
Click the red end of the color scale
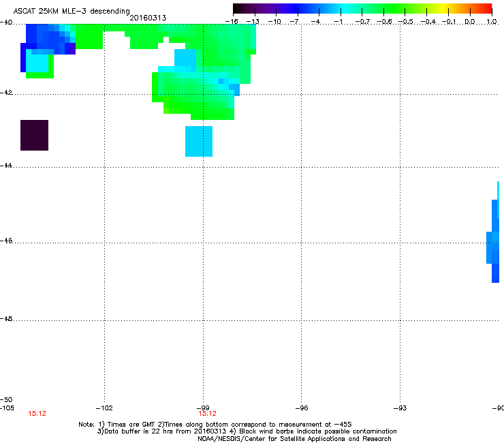pos(487,9)
